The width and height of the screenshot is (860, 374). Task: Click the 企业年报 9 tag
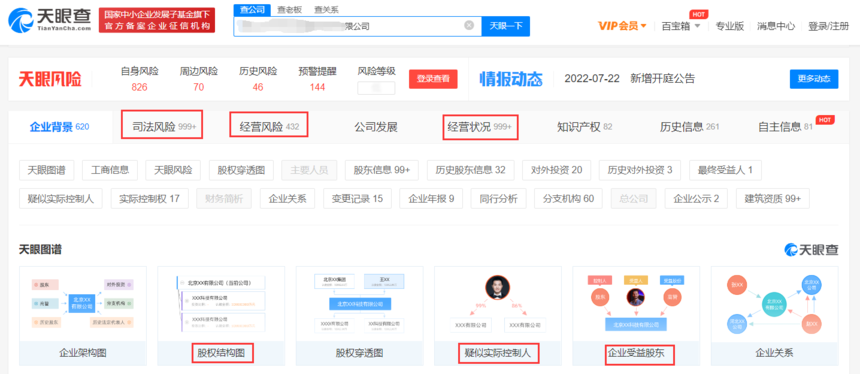pyautogui.click(x=431, y=199)
